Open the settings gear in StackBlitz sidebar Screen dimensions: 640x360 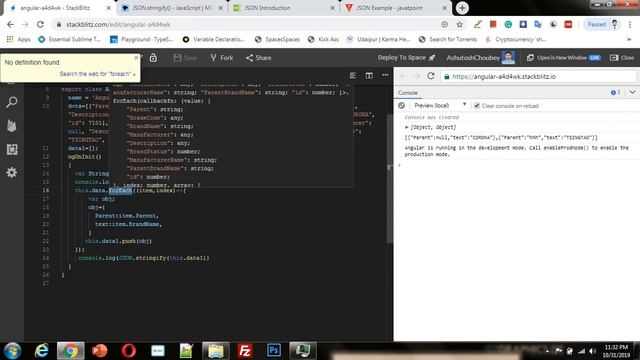tap(12, 173)
